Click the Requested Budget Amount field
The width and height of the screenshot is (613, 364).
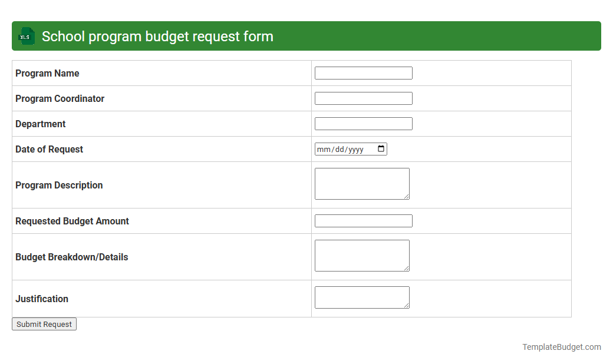[x=363, y=221]
